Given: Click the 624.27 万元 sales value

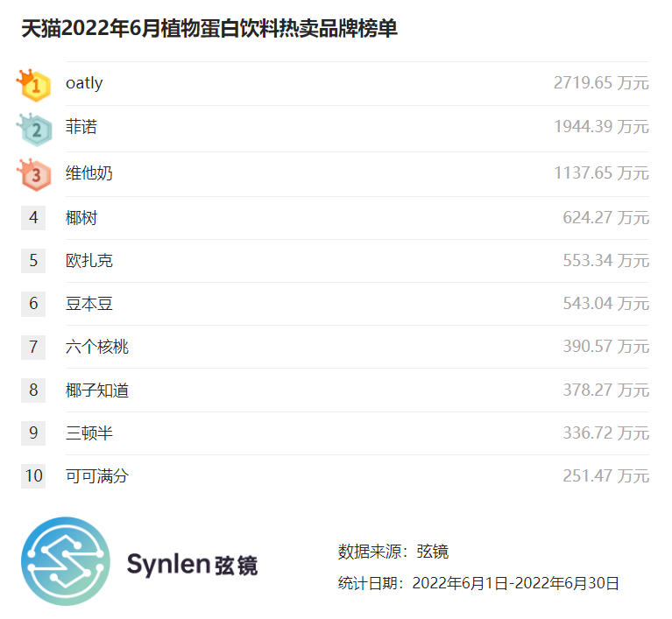Looking at the screenshot, I should 606,218.
